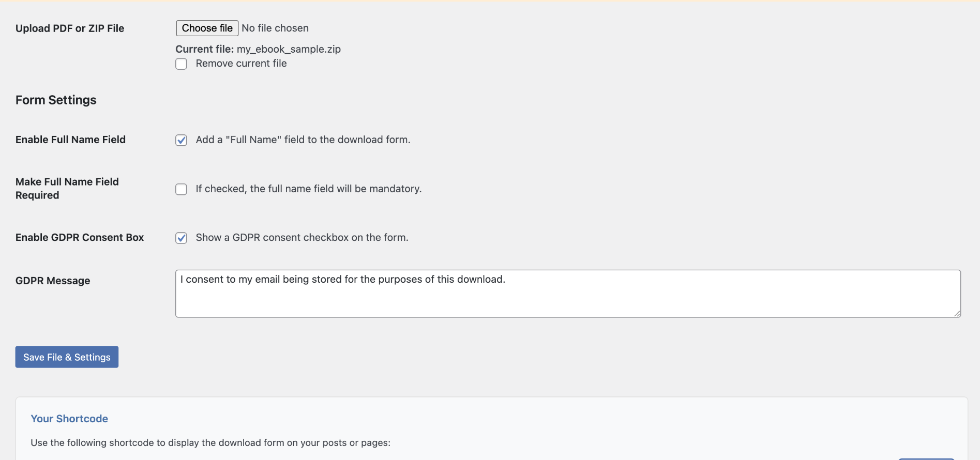Click the GDPR text area resize handle
Screen dimensions: 980x460
957,314
